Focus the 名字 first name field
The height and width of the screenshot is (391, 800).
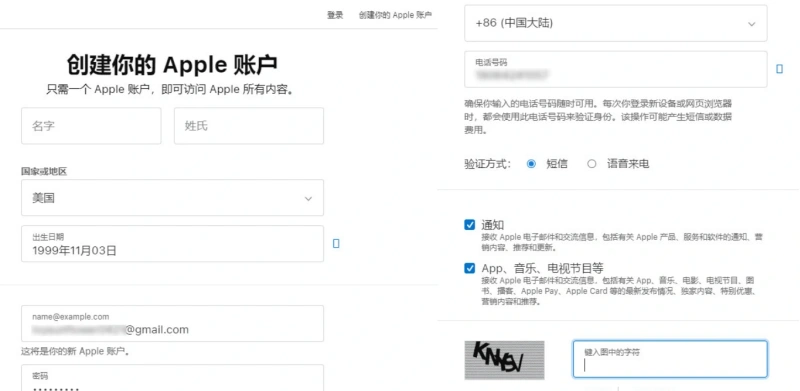tap(91, 126)
